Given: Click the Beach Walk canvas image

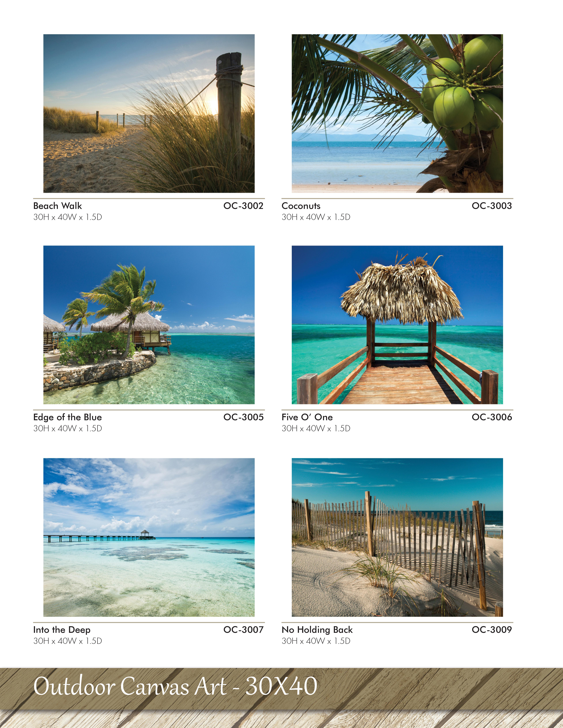Looking at the screenshot, I should [x=149, y=113].
